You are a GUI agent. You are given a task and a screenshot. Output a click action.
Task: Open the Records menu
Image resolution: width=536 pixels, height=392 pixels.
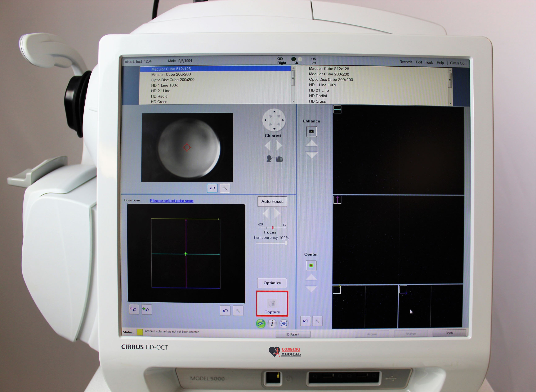(x=406, y=62)
